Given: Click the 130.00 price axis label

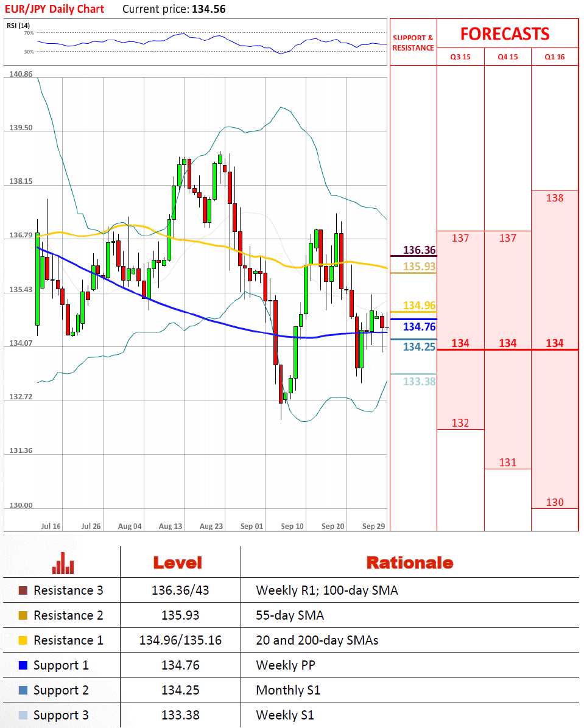Looking at the screenshot, I should click(21, 505).
